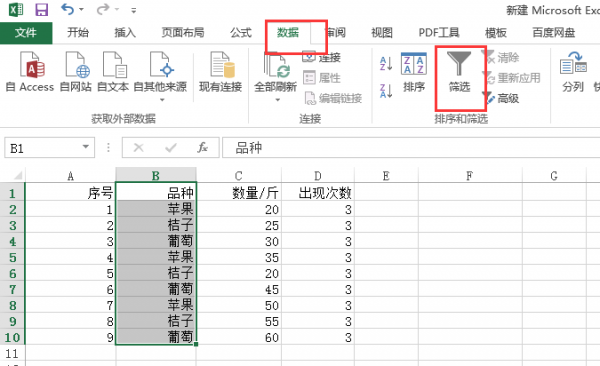
Task: Cancel formula entry with X icon
Action: (139, 147)
